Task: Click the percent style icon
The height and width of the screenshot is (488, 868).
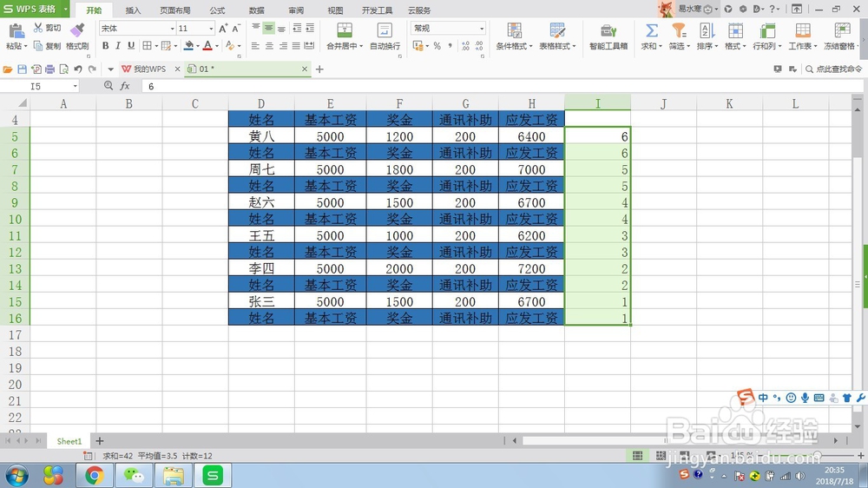Action: pyautogui.click(x=437, y=46)
